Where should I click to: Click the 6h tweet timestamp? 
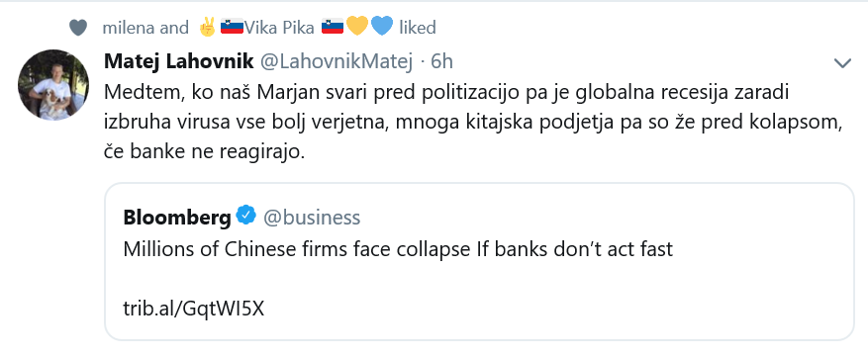click(441, 61)
